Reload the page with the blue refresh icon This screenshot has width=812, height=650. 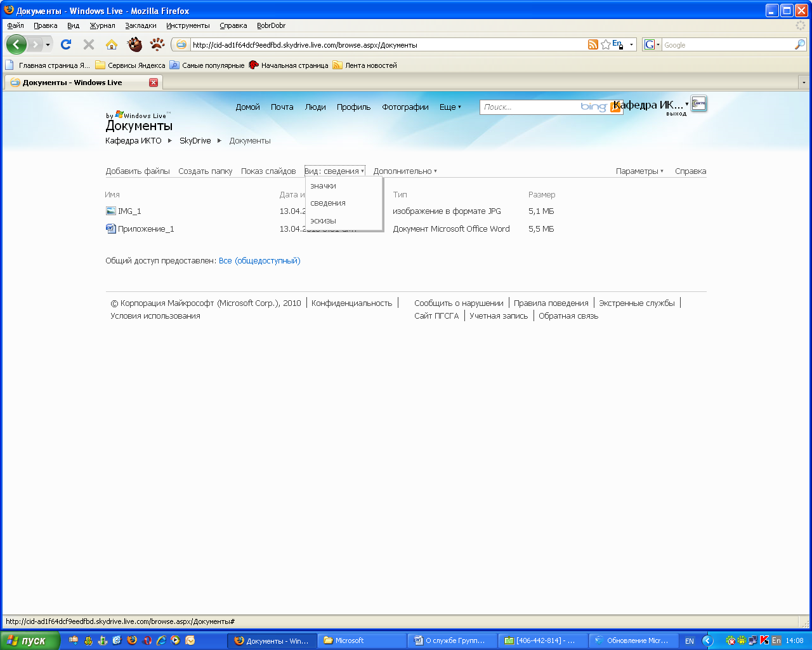pos(66,44)
